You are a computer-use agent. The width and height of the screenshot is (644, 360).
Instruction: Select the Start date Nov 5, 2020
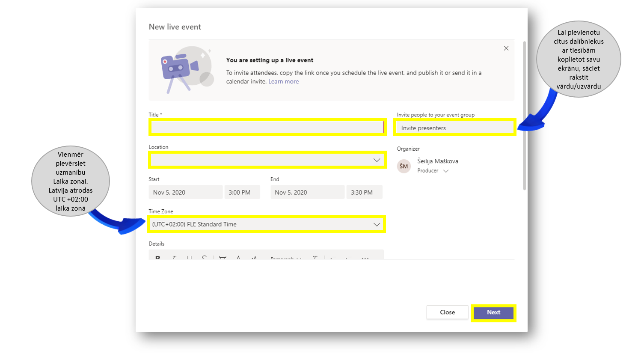(x=185, y=192)
